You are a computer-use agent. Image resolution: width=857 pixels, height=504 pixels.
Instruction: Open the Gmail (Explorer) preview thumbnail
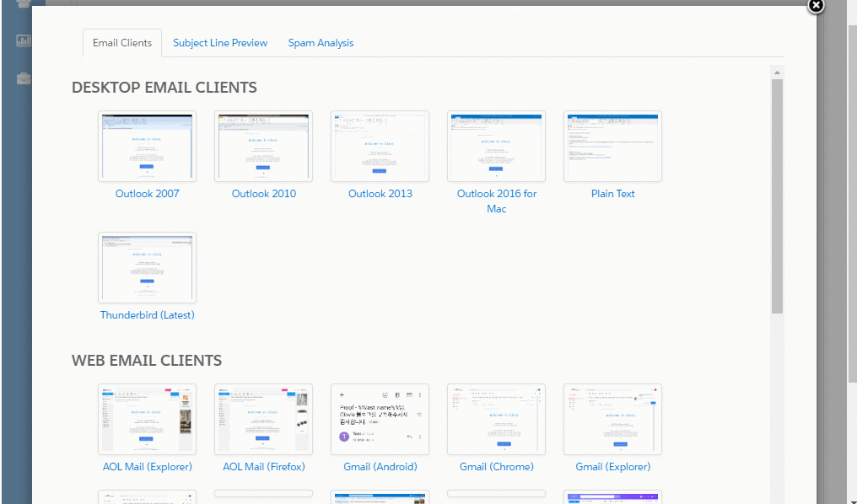(x=612, y=420)
